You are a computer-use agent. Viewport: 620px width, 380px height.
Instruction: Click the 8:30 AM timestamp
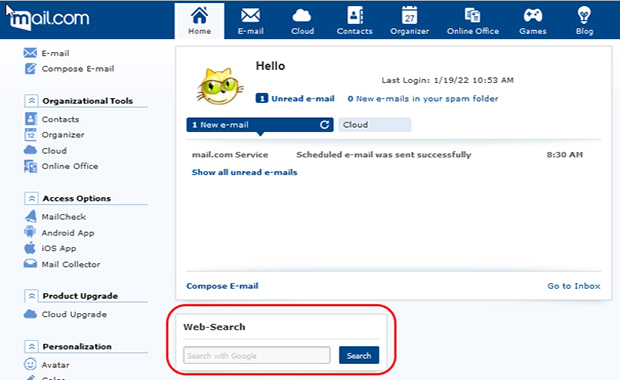click(565, 155)
